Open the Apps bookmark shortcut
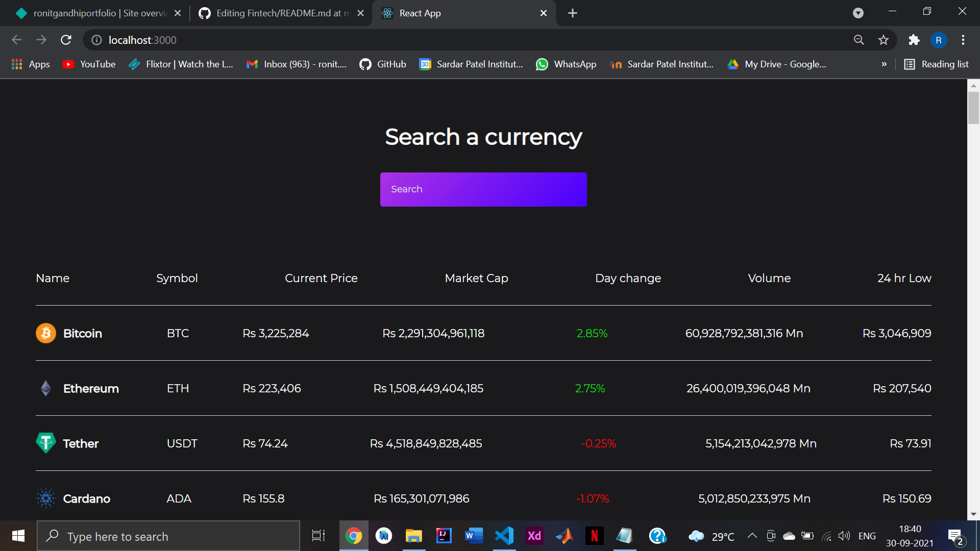The height and width of the screenshot is (551, 980). tap(31, 64)
